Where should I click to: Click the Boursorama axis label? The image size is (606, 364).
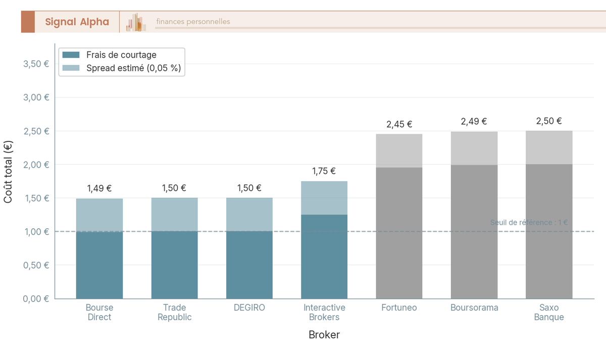tap(474, 307)
